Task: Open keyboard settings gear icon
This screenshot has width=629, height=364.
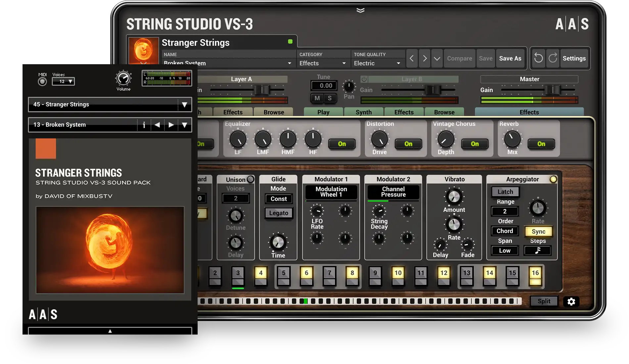Action: pyautogui.click(x=571, y=301)
